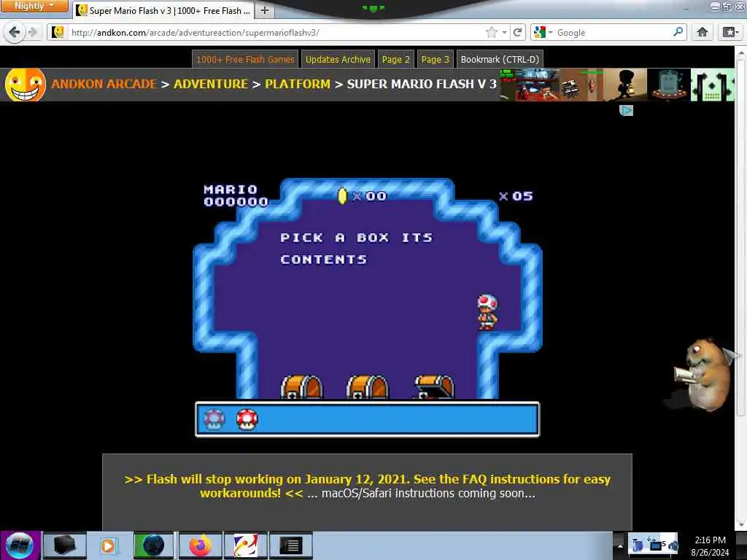This screenshot has width=747, height=560.
Task: Open Firefox from the taskbar
Action: coord(200,545)
